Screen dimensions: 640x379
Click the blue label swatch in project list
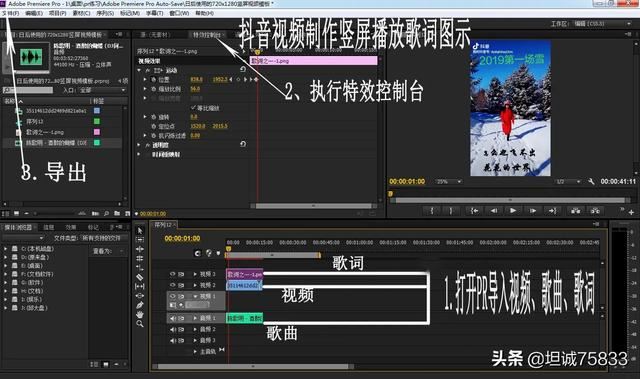click(x=97, y=111)
